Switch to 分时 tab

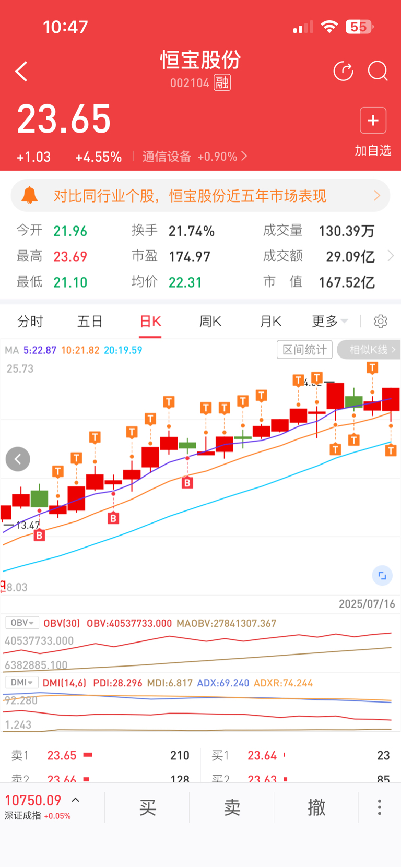coord(30,321)
